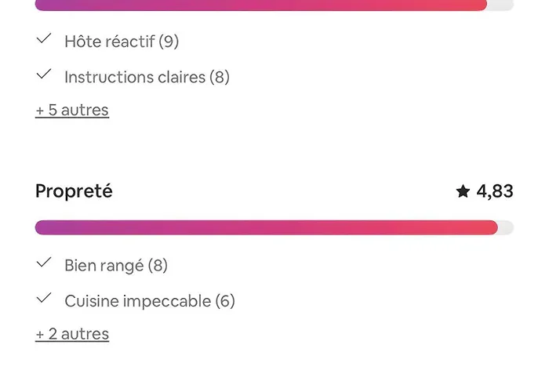Screen dimensions: 549x392
Task: Expand the '+ 5 autres' link
Action: pyautogui.click(x=72, y=110)
